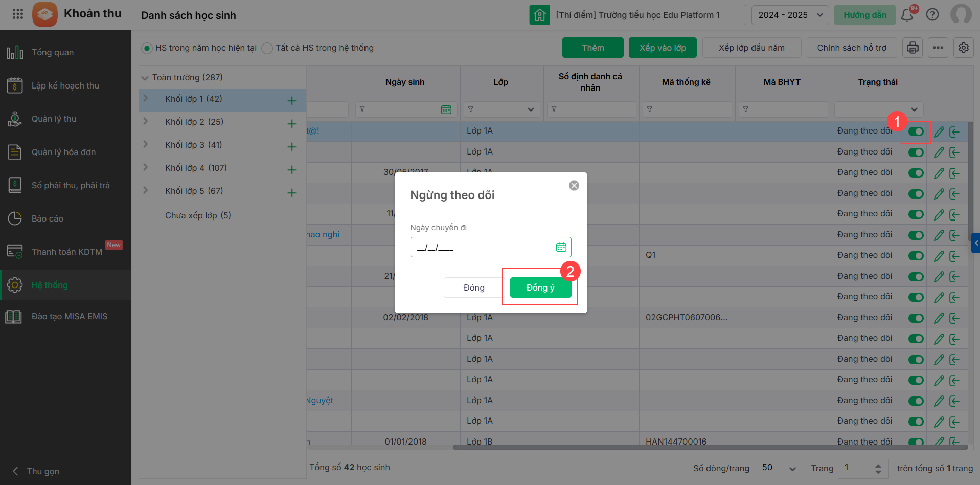
Task: Open the settings gear above the table
Action: click(x=963, y=48)
